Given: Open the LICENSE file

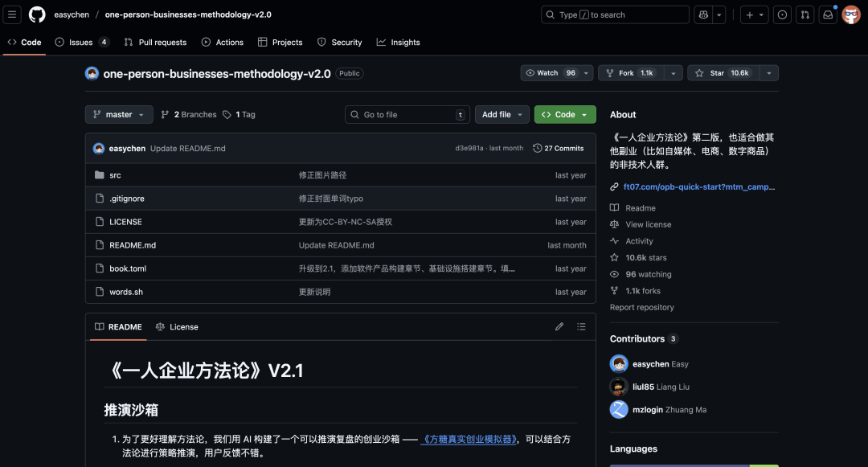Looking at the screenshot, I should click(125, 221).
